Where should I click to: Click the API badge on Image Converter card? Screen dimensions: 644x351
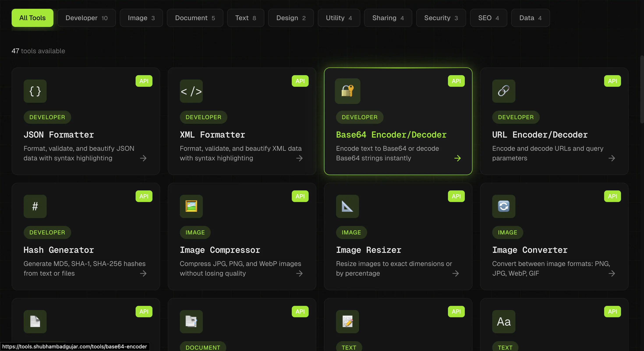pyautogui.click(x=612, y=196)
